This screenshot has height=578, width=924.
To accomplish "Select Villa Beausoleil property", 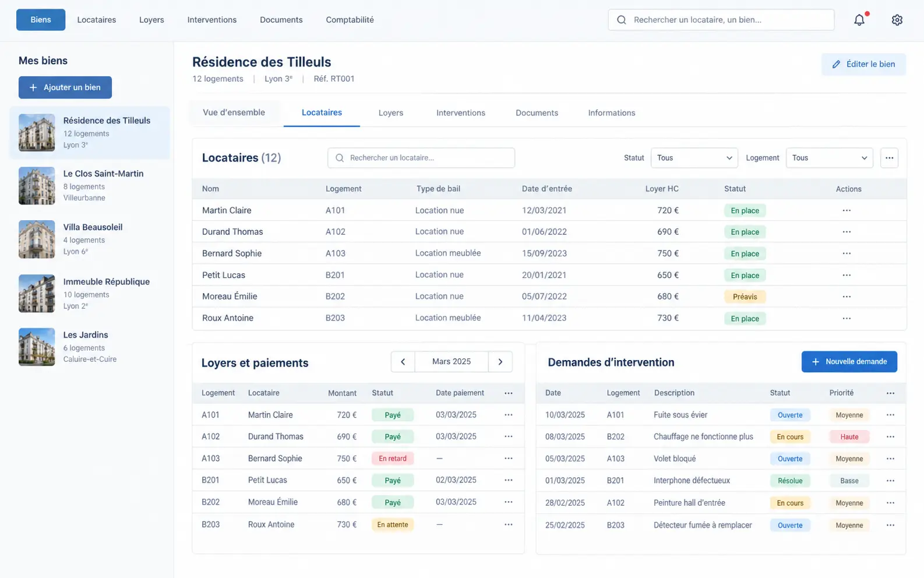I will point(90,239).
